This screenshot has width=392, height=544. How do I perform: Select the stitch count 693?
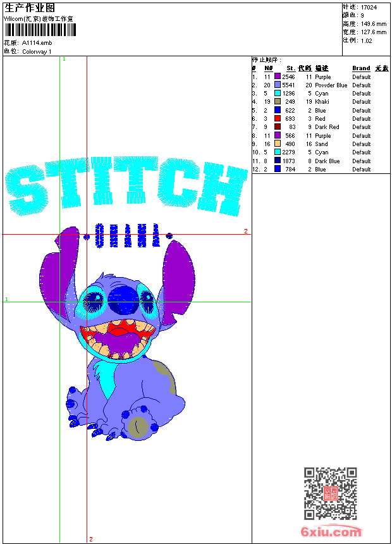pos(290,119)
